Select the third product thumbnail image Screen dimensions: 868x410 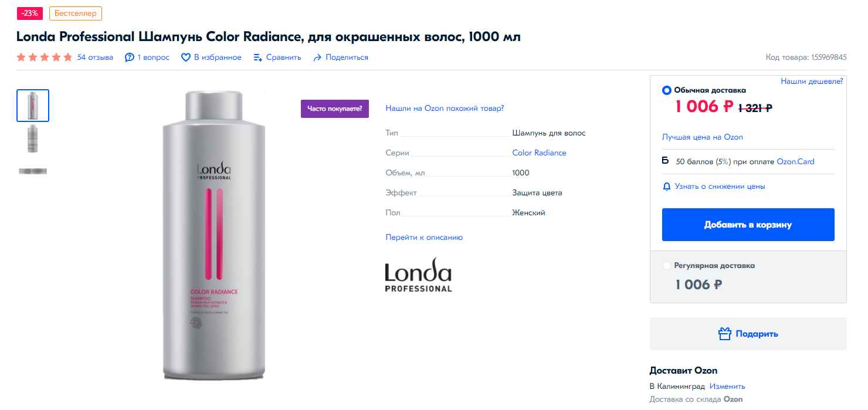point(33,171)
